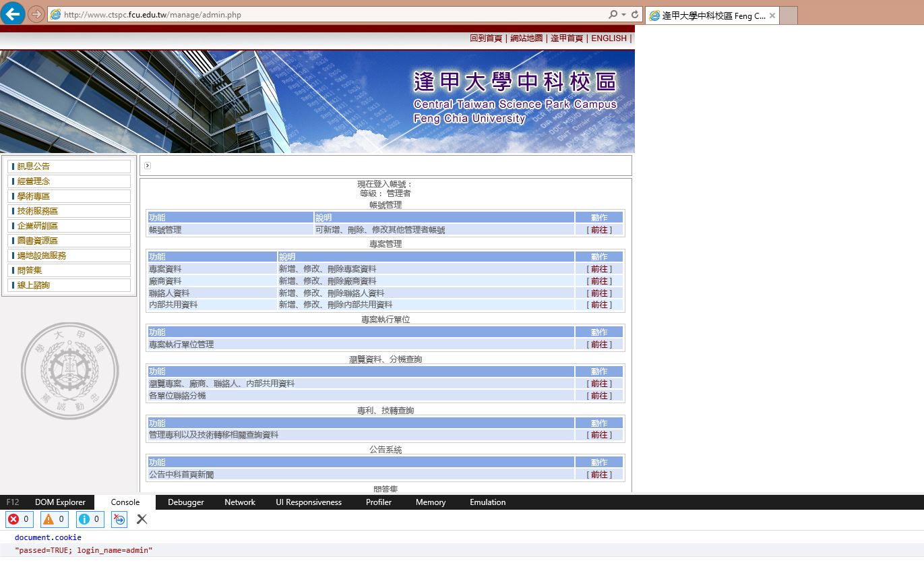Toggle clear-on-navigate console icon

[119, 519]
